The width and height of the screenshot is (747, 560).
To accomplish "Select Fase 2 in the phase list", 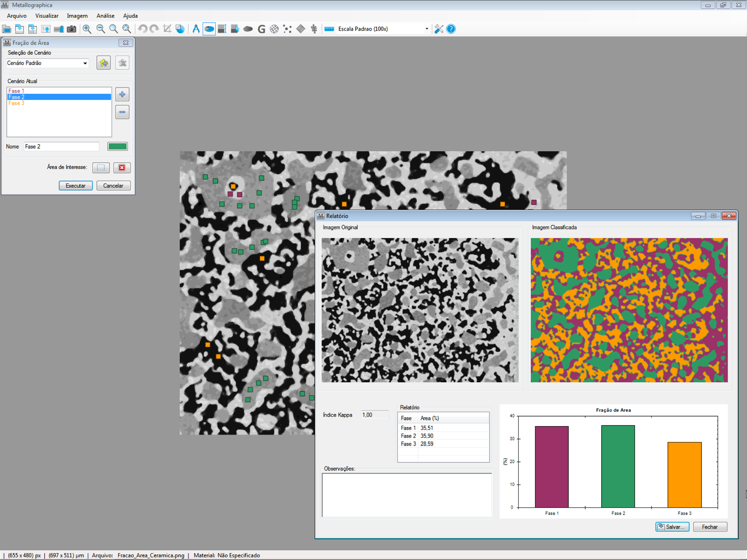I will pyautogui.click(x=59, y=97).
